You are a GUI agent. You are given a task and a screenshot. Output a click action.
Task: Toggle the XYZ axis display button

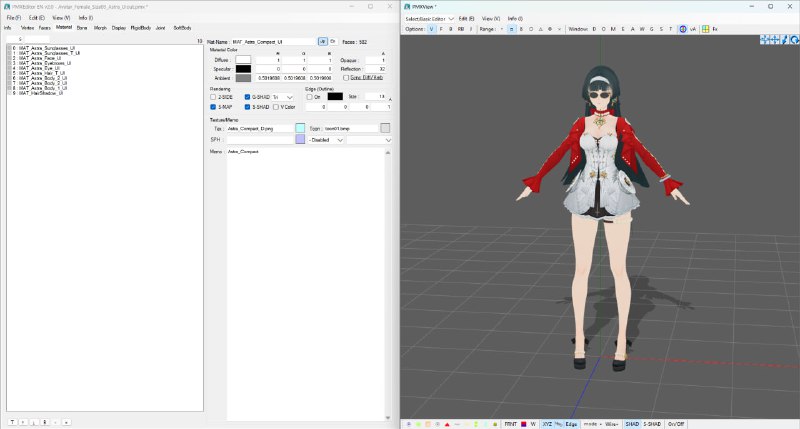pyautogui.click(x=547, y=424)
